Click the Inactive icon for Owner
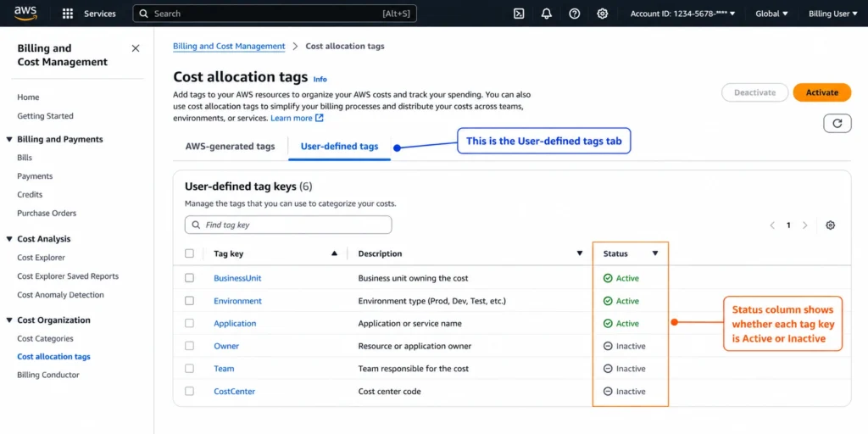Screen dimensions: 868x434 [x=607, y=346]
